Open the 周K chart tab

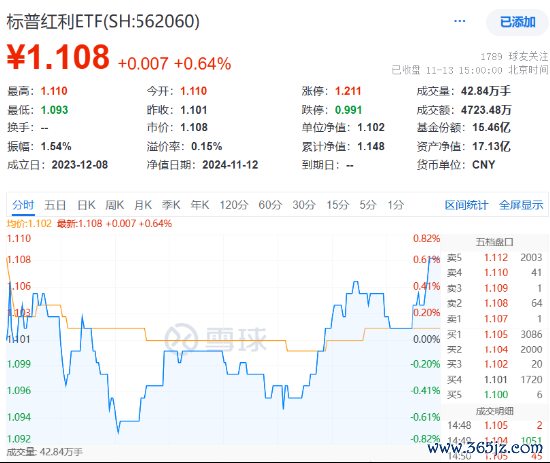tap(115, 205)
